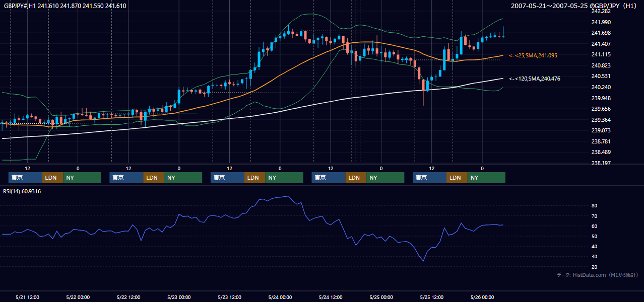The height and width of the screenshot is (302, 644).
Task: Click price axis value 238.197
Action: 600,163
